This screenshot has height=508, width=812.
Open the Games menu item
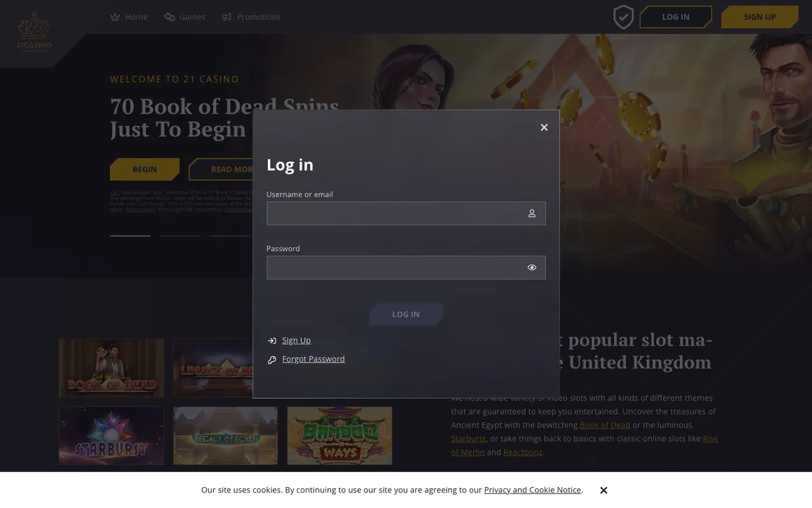point(185,17)
